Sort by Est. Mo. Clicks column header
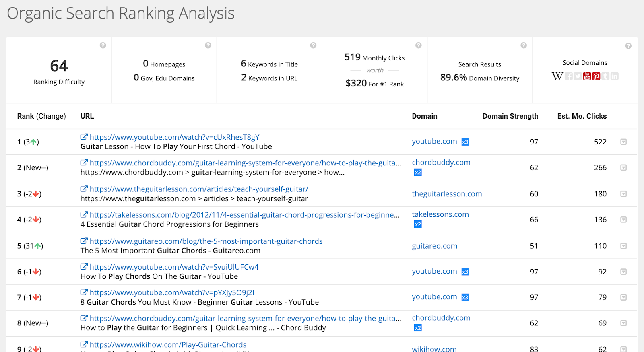Screen dimensions: 644x352 (582, 116)
